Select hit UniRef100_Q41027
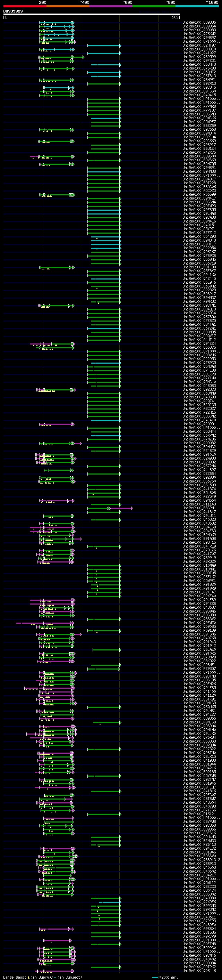Viewport: 222px width, 980px height. (199, 53)
